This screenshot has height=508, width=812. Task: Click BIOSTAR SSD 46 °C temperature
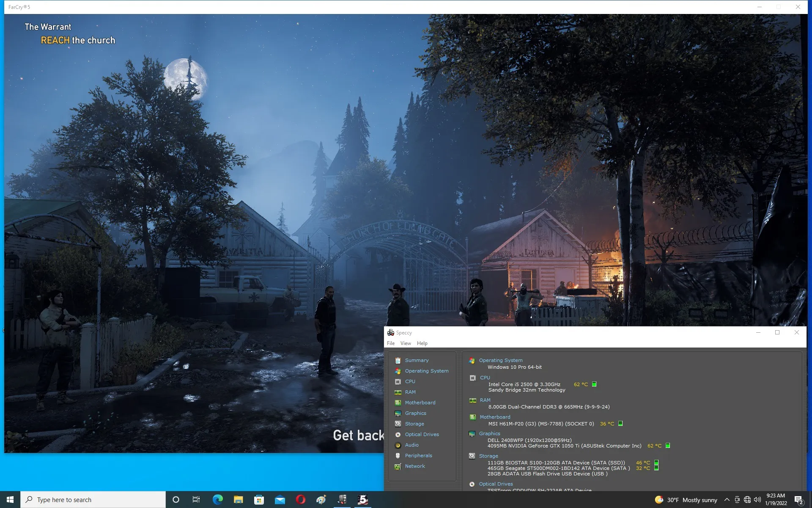coord(643,463)
